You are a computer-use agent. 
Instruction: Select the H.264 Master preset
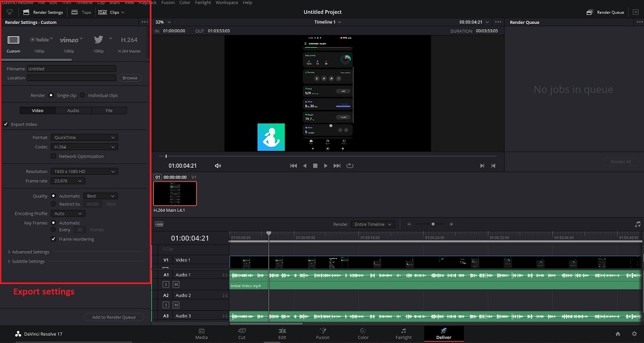129,40
